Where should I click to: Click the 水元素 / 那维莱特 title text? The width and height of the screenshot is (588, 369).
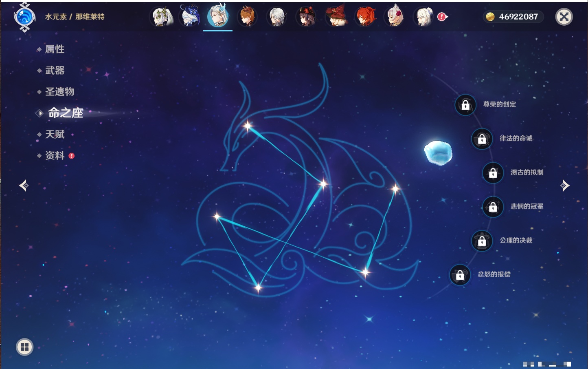(x=75, y=17)
